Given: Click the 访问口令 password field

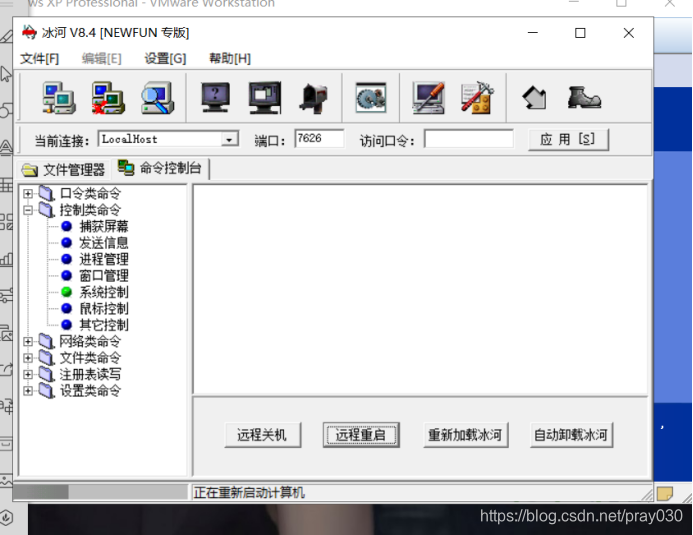Looking at the screenshot, I should pos(468,139).
